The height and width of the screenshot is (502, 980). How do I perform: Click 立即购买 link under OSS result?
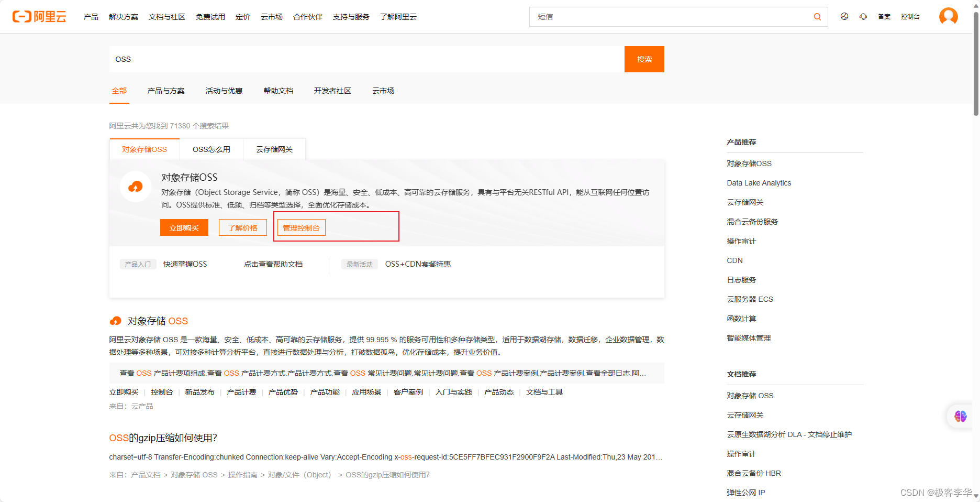point(124,392)
